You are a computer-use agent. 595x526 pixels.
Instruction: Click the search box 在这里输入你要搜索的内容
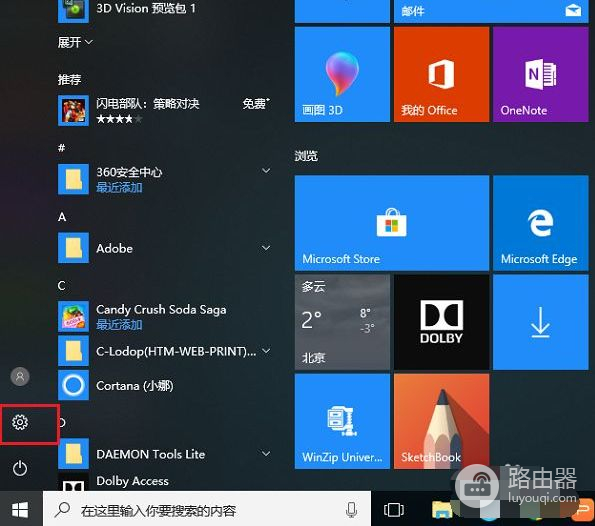207,510
